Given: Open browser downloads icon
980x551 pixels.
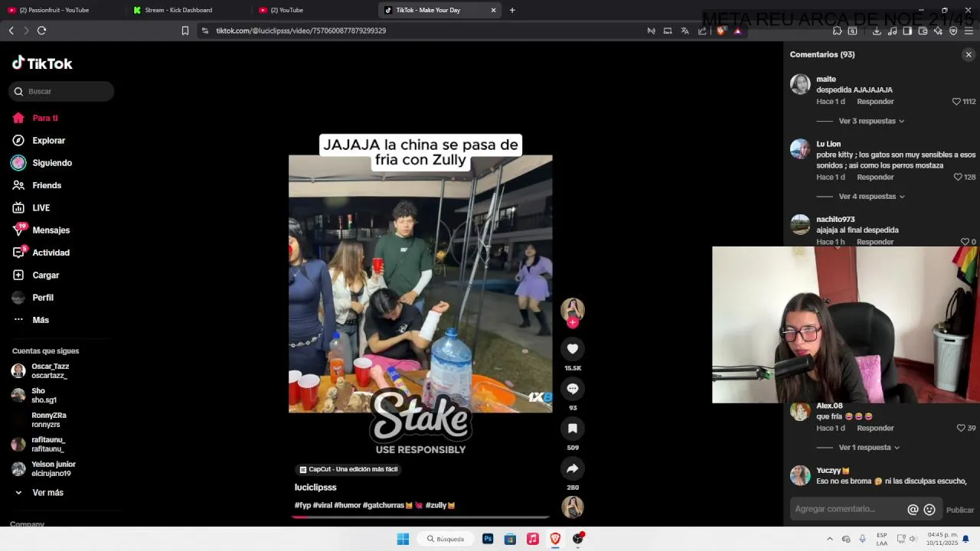Looking at the screenshot, I should 877,31.
